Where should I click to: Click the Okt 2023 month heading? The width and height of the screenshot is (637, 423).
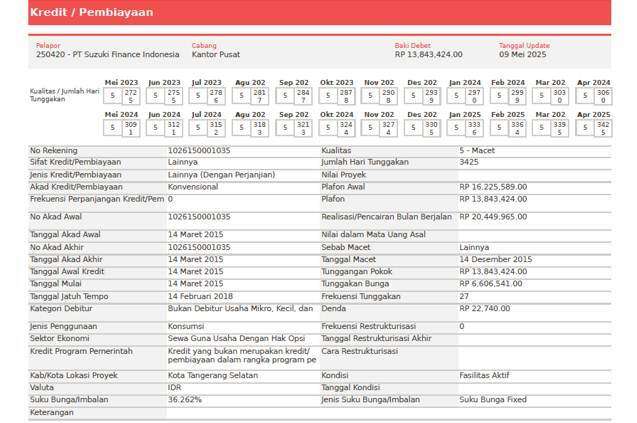coord(336,82)
